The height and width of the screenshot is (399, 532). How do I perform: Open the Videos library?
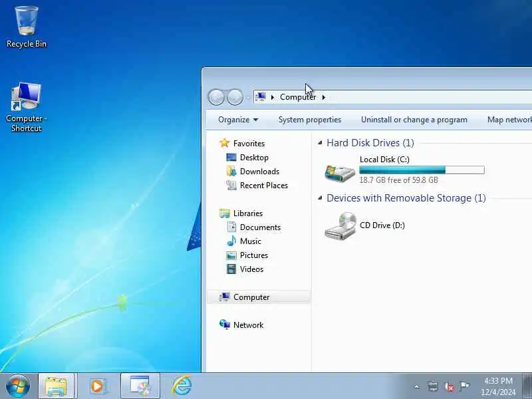pos(251,269)
